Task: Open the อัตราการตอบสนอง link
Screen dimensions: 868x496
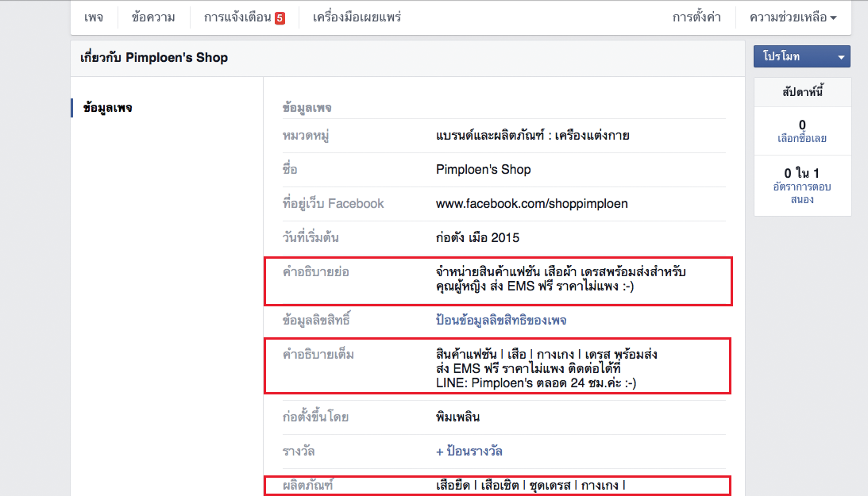Action: 802,193
